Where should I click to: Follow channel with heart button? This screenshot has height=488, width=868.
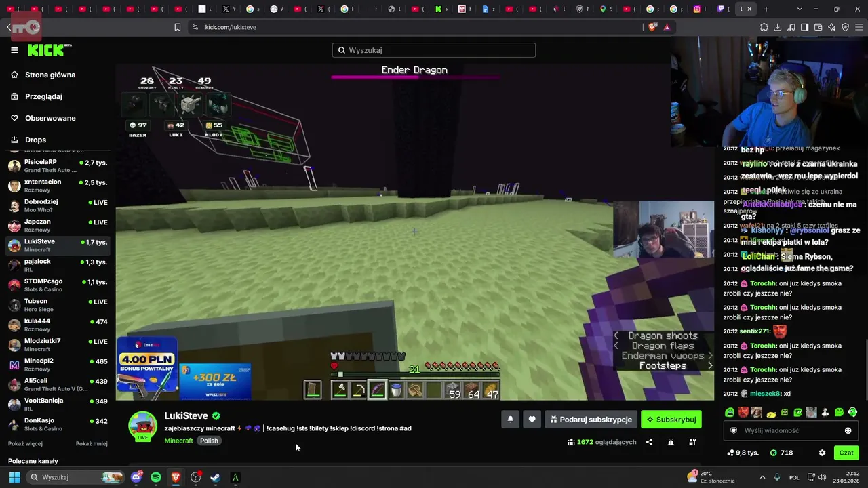(x=532, y=420)
